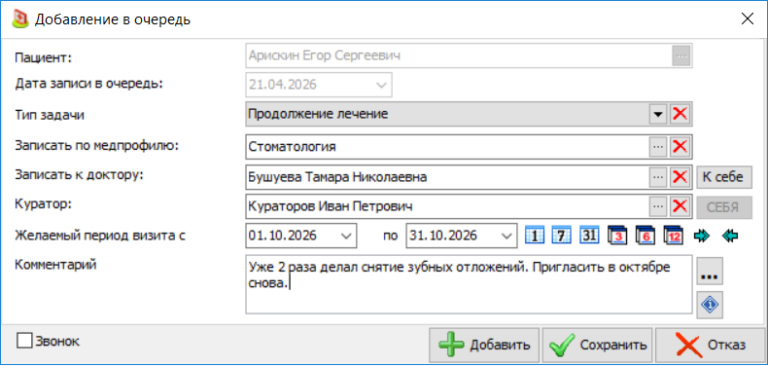The image size is (768, 366).
Task: Click the Сохранить button
Action: (x=598, y=345)
